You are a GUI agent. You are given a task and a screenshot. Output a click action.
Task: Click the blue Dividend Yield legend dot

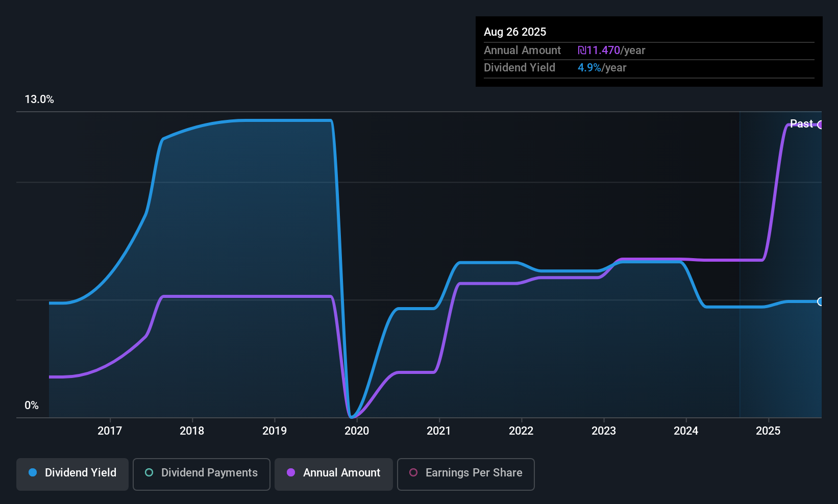click(33, 473)
